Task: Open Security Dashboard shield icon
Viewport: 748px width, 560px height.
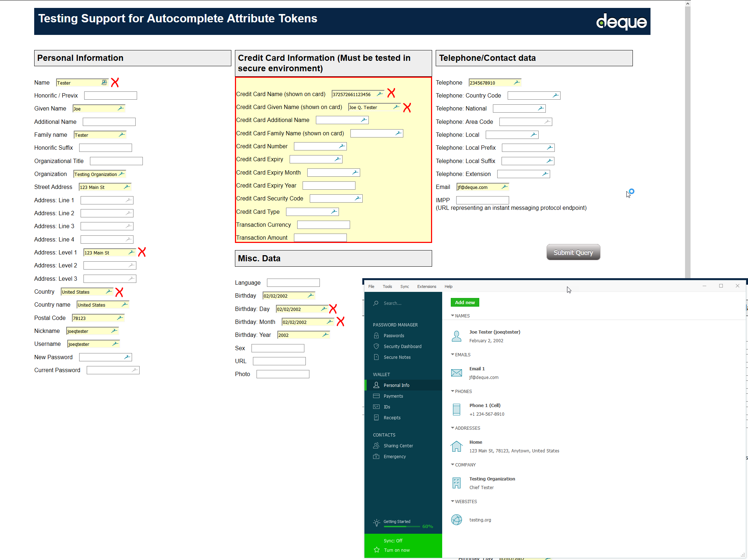Action: coord(376,346)
